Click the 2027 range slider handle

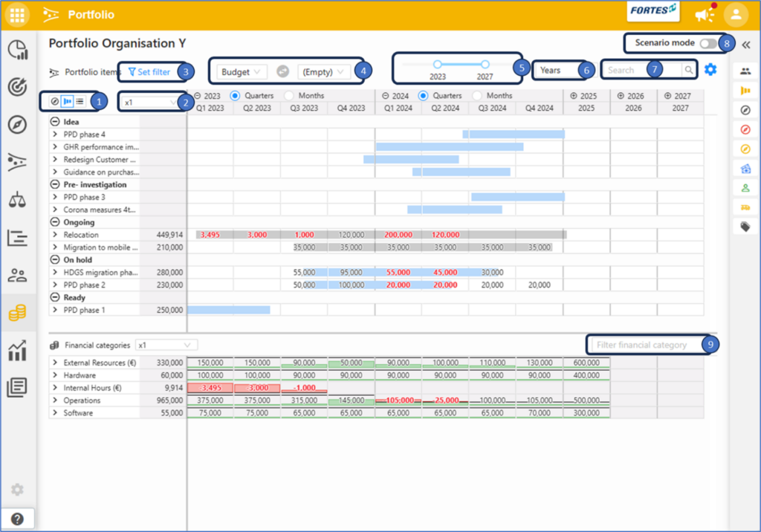click(485, 64)
